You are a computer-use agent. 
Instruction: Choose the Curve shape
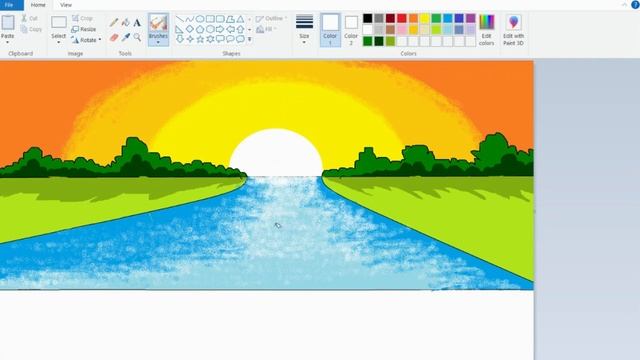pos(190,19)
